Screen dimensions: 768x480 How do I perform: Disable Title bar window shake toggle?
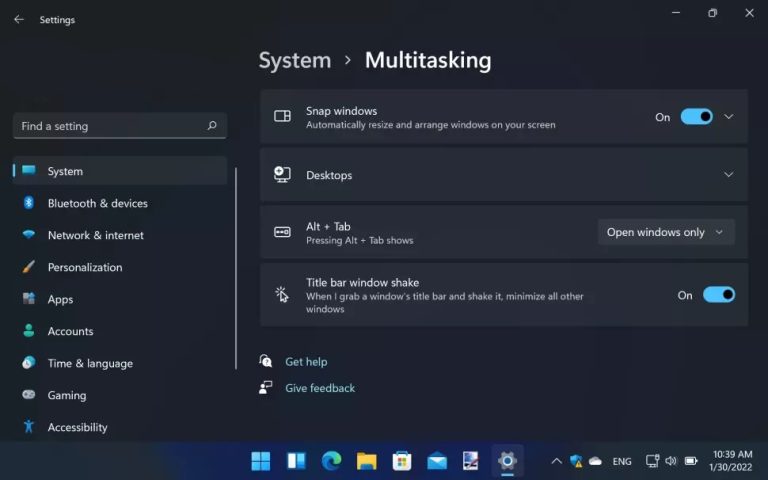tap(719, 295)
